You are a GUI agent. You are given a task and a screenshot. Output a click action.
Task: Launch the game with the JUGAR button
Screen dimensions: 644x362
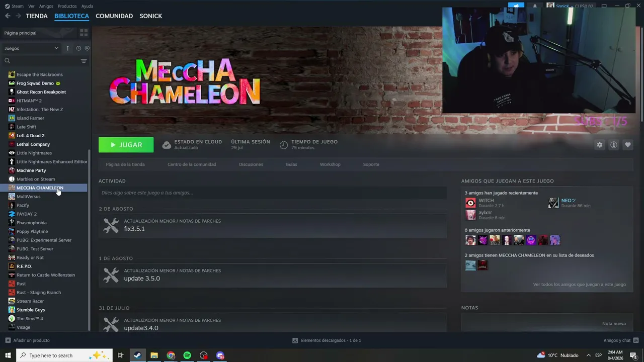[126, 145]
